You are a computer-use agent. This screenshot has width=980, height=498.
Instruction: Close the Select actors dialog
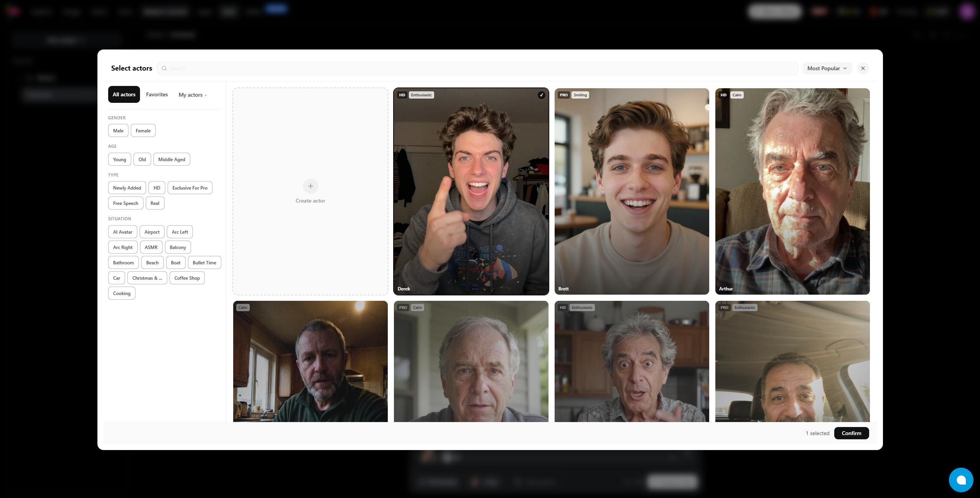863,68
